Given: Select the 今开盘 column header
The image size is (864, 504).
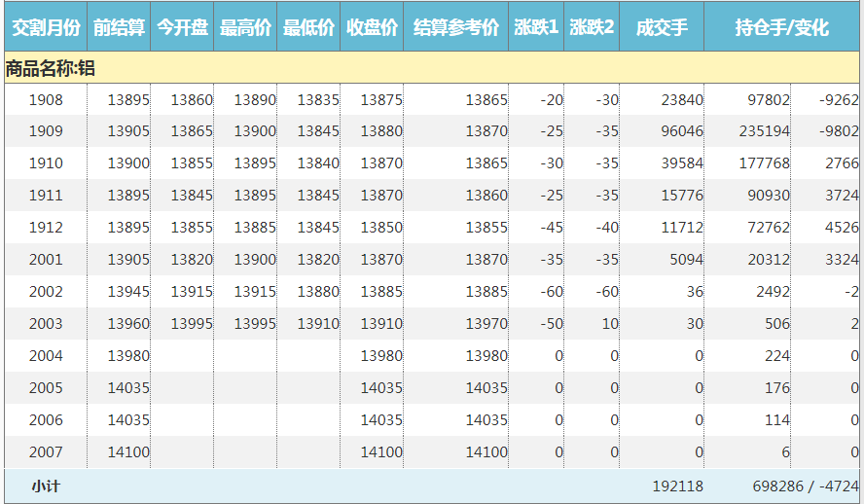Looking at the screenshot, I should point(182,27).
